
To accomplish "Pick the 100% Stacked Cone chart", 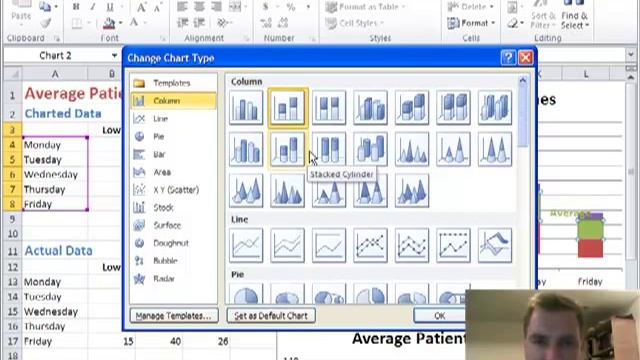I will pyautogui.click(x=495, y=149).
